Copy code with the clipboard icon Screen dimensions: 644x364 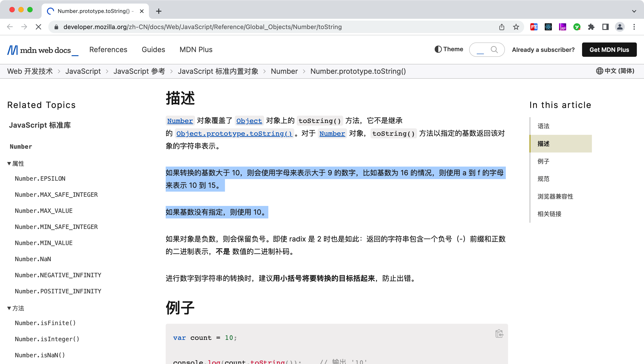[x=499, y=334]
